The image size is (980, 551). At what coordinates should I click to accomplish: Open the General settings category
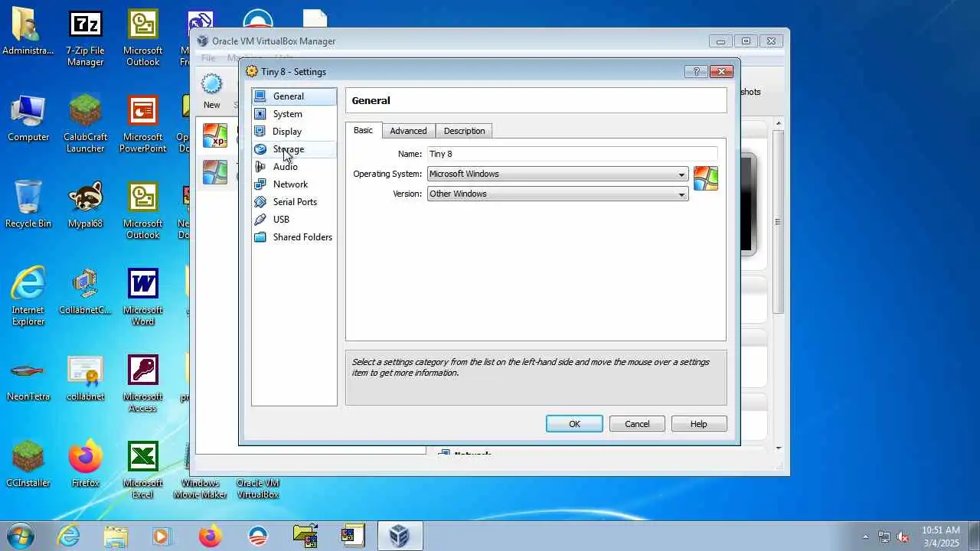pos(294,96)
